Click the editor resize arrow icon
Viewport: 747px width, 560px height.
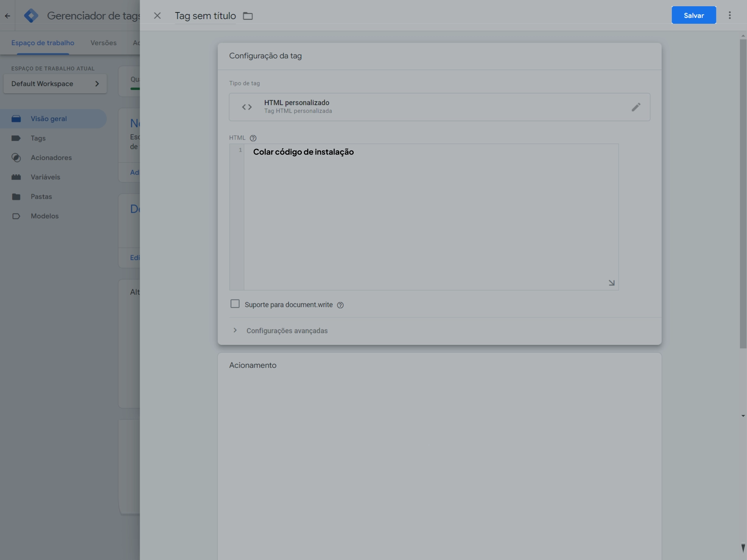(611, 283)
